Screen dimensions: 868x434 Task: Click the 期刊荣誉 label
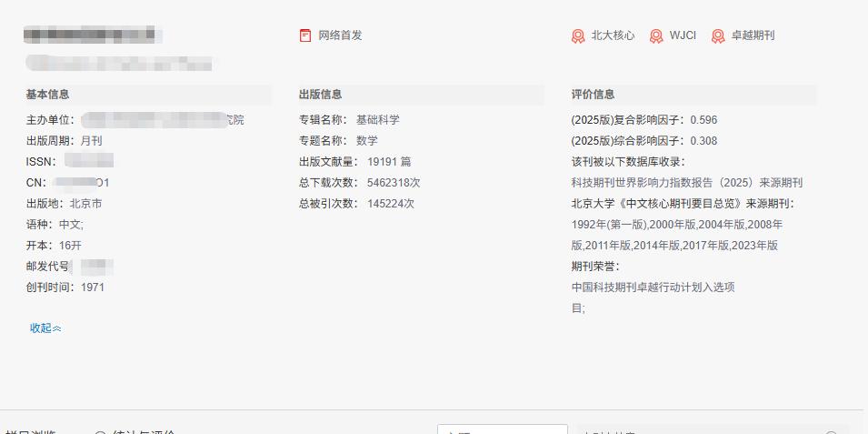click(595, 267)
